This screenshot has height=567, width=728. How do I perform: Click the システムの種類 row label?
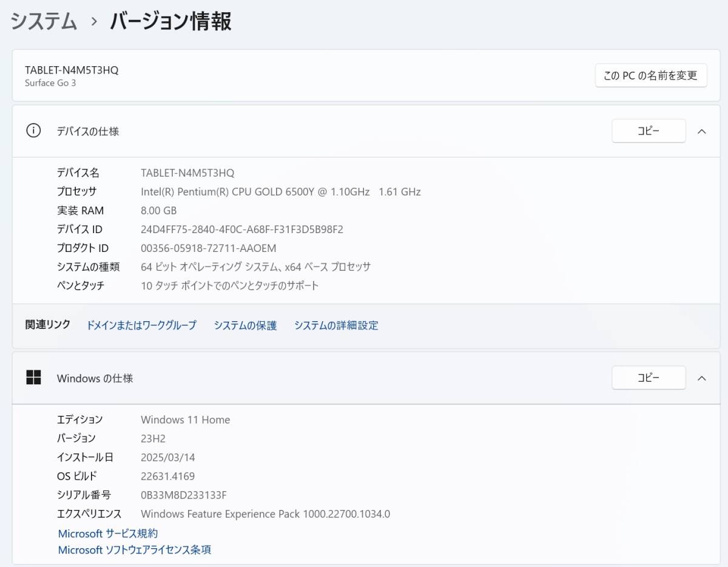coord(89,267)
